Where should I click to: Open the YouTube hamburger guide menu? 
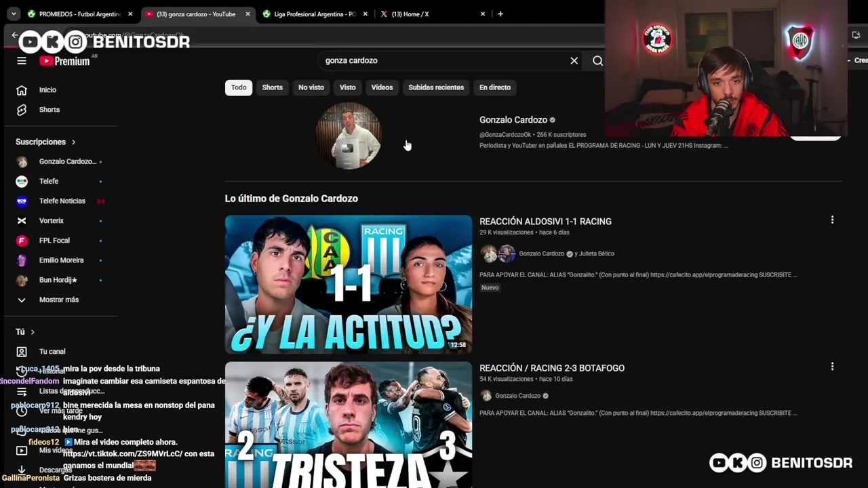(22, 61)
